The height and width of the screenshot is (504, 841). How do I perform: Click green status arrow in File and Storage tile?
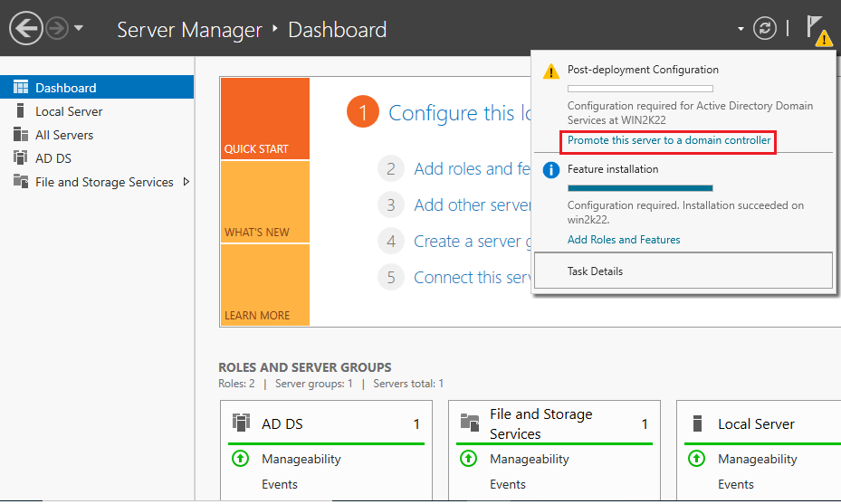click(x=468, y=459)
